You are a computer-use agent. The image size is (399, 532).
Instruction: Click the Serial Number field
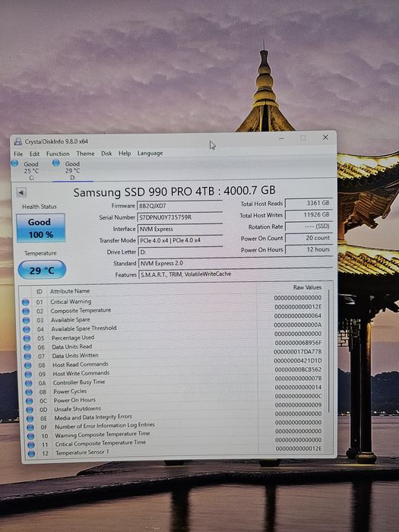click(x=180, y=217)
